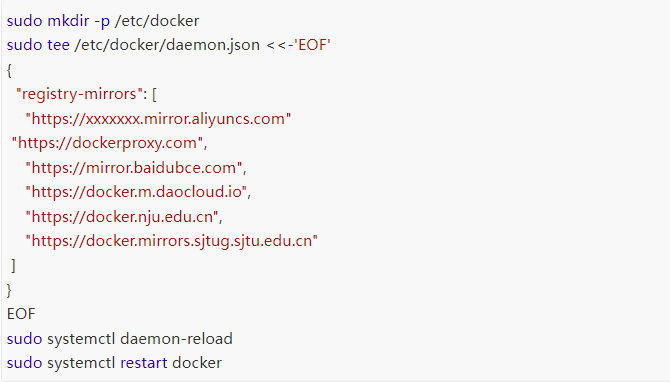Click the aliyuncs mirror URL string
The width and height of the screenshot is (670, 382).
pyautogui.click(x=158, y=118)
